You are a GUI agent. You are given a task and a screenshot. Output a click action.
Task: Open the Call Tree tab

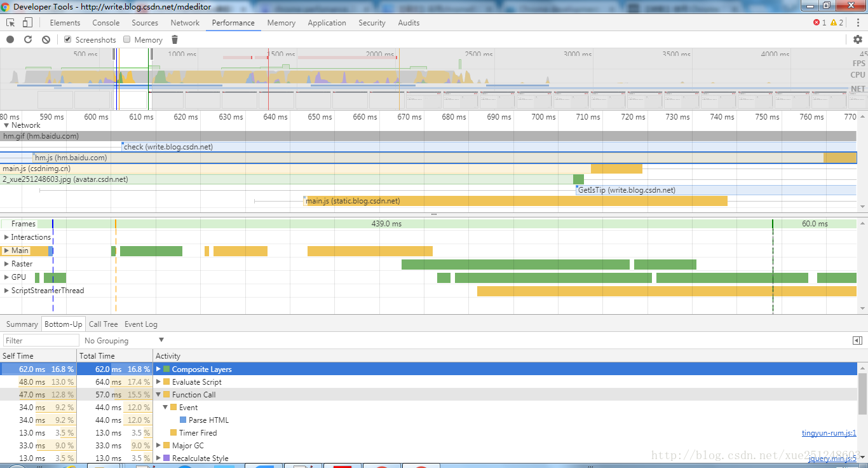pos(103,324)
